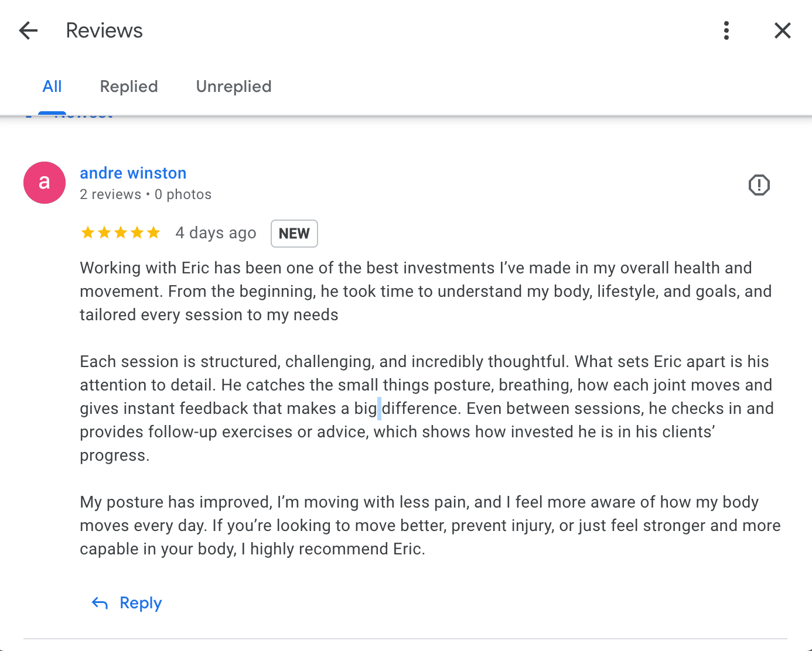The width and height of the screenshot is (812, 651).
Task: Open the three-dot more options menu
Action: [x=726, y=30]
